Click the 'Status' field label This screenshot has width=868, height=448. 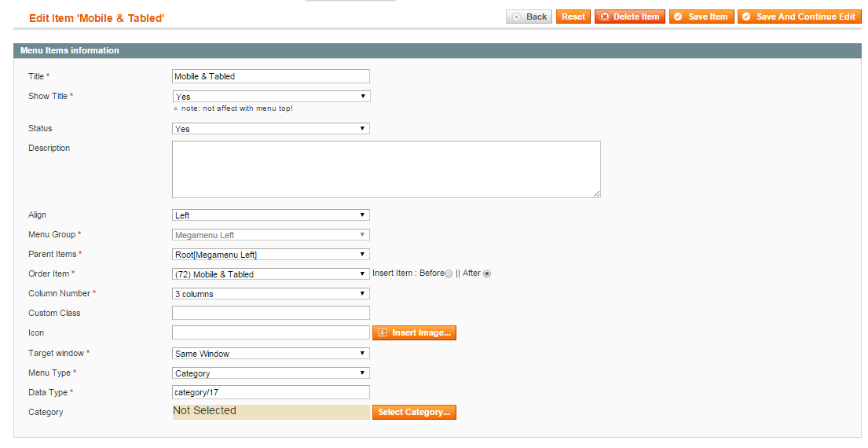click(x=40, y=128)
